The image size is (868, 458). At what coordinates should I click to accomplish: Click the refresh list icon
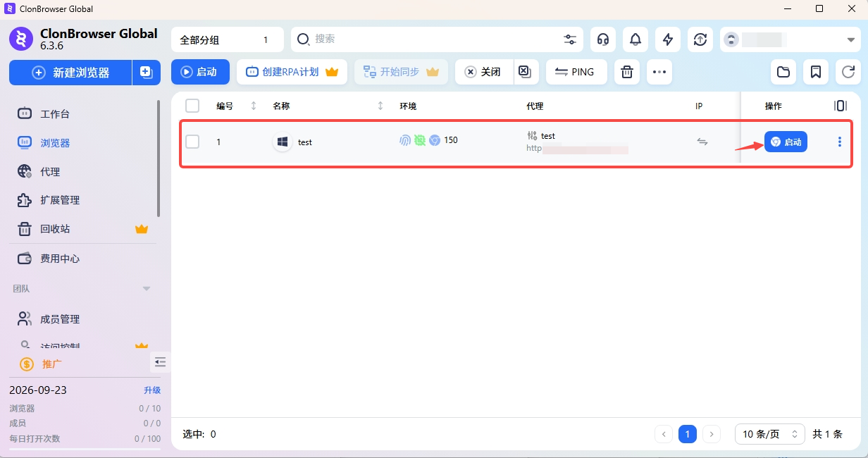click(x=848, y=72)
